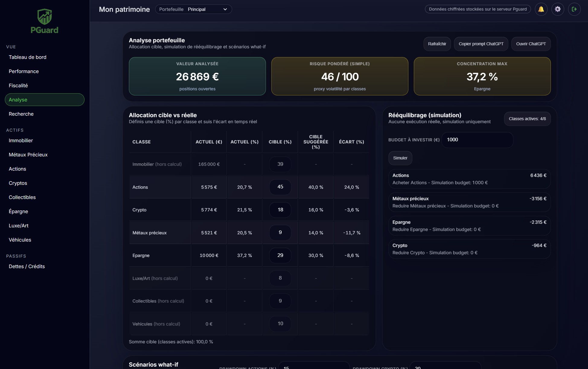
Task: Open the Performance section
Action: (x=24, y=71)
